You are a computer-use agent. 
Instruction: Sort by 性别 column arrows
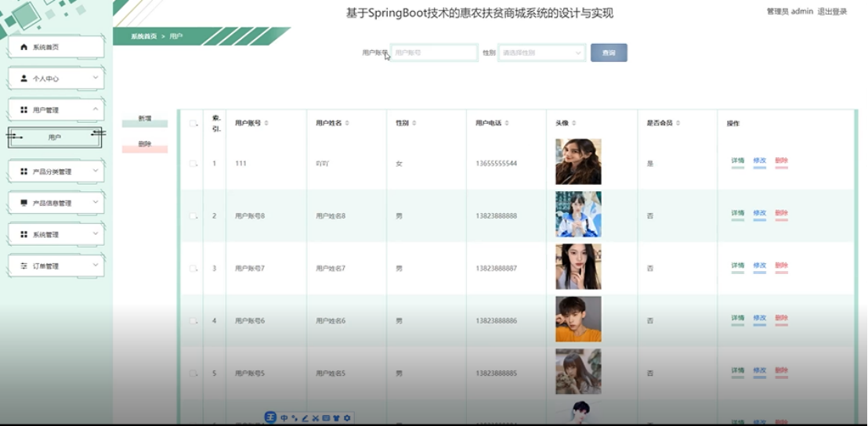414,123
